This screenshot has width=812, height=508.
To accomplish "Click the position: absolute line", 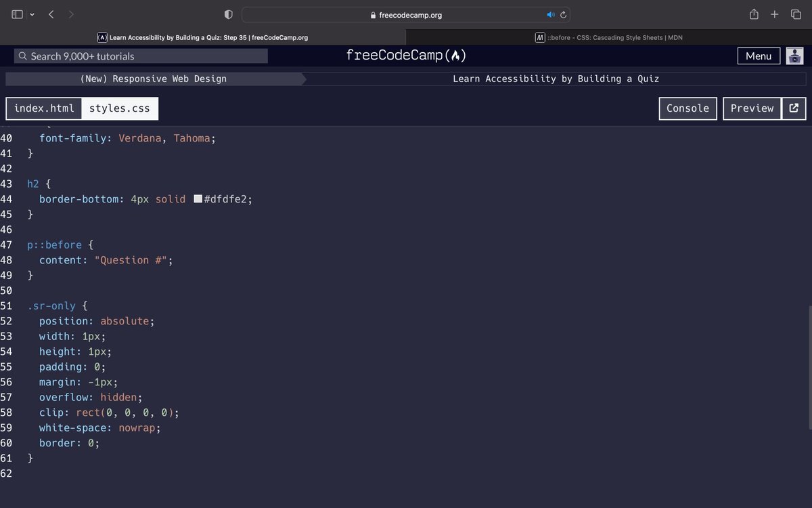I will pos(97,321).
